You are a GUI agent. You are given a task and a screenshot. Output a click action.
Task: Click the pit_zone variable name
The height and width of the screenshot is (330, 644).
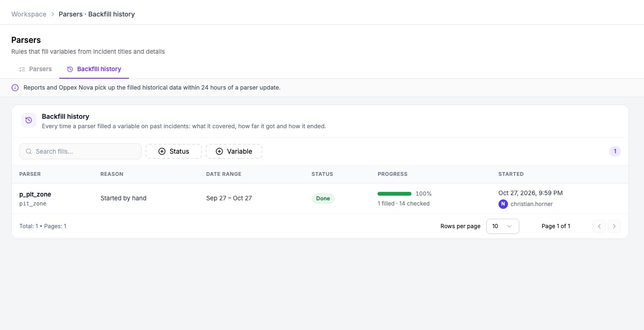coord(33,204)
